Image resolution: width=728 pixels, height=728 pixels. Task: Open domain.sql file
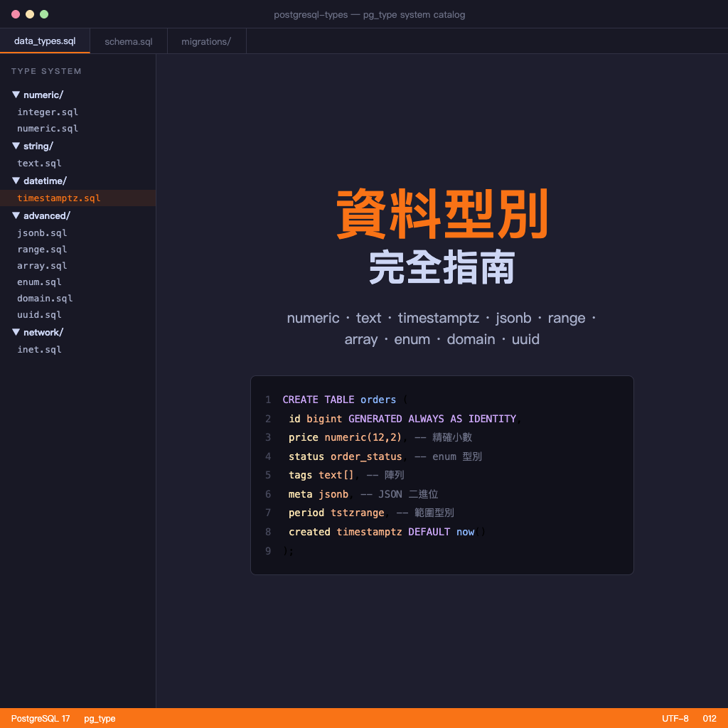click(x=45, y=298)
